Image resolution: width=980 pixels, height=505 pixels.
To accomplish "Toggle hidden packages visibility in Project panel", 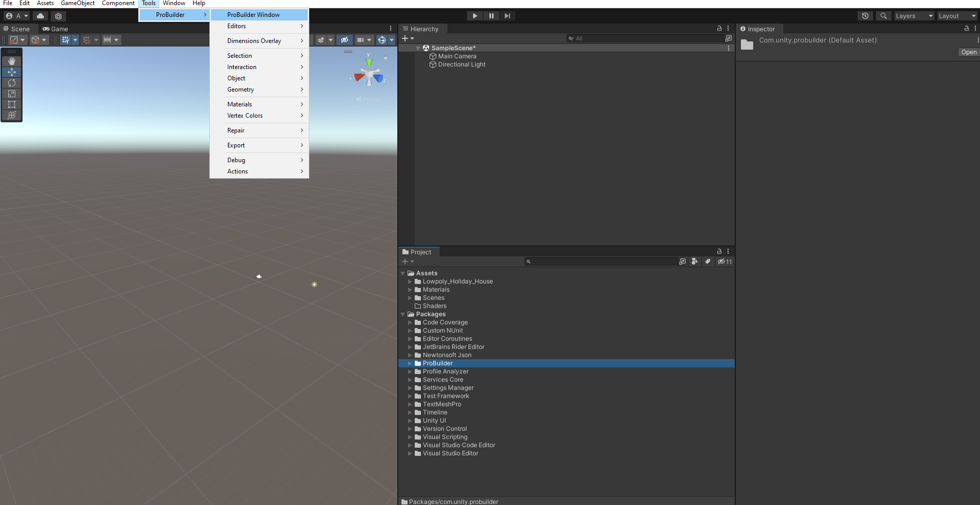I will 725,261.
